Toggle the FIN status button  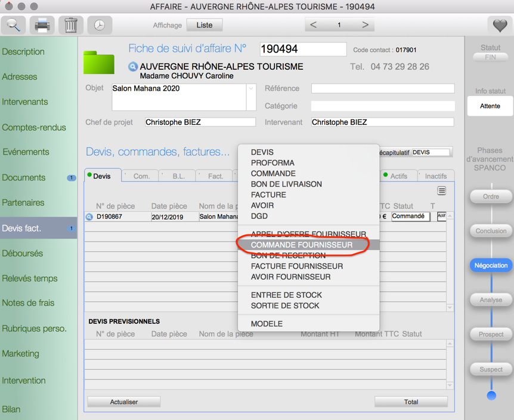point(491,57)
